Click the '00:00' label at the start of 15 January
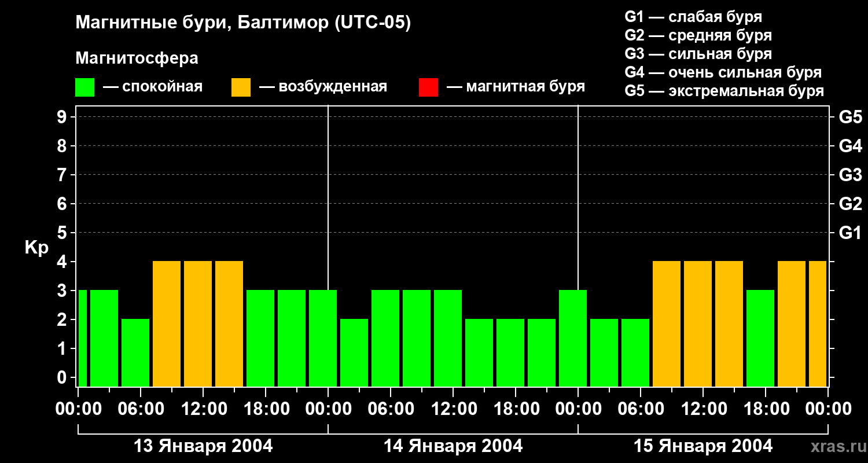The height and width of the screenshot is (463, 868). click(578, 409)
